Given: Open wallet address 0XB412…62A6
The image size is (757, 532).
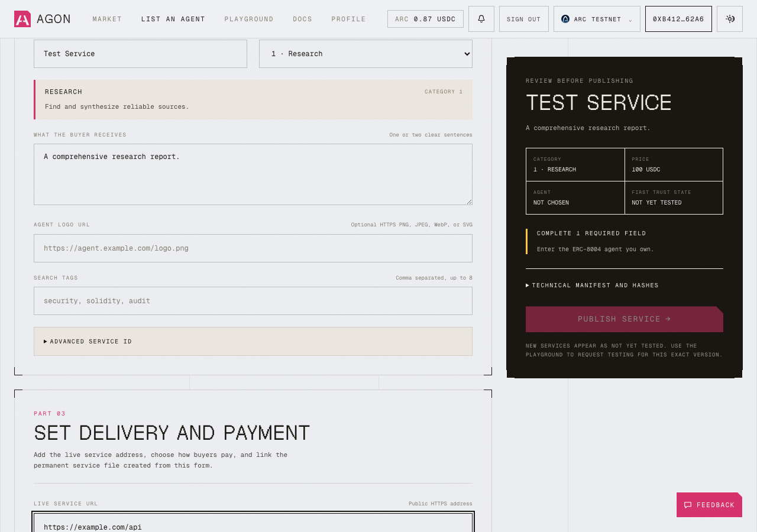Looking at the screenshot, I should pyautogui.click(x=678, y=19).
